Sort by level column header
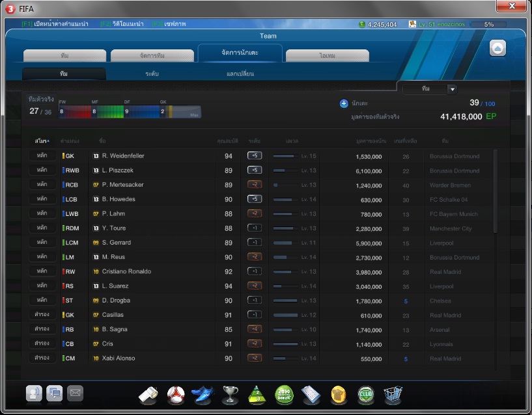Image resolution: width=532 pixels, height=415 pixels. [x=292, y=141]
